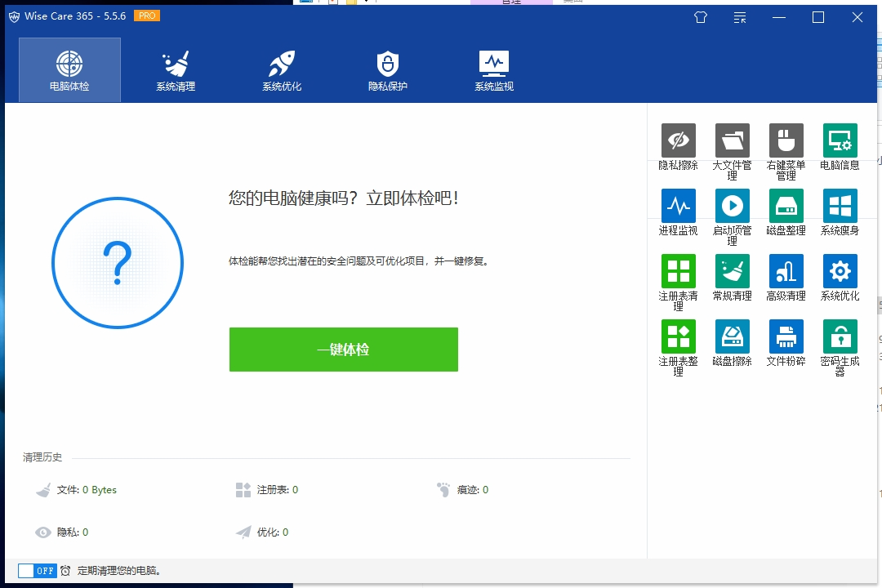Launch the 注册表清理 registry cleaner

[679, 271]
